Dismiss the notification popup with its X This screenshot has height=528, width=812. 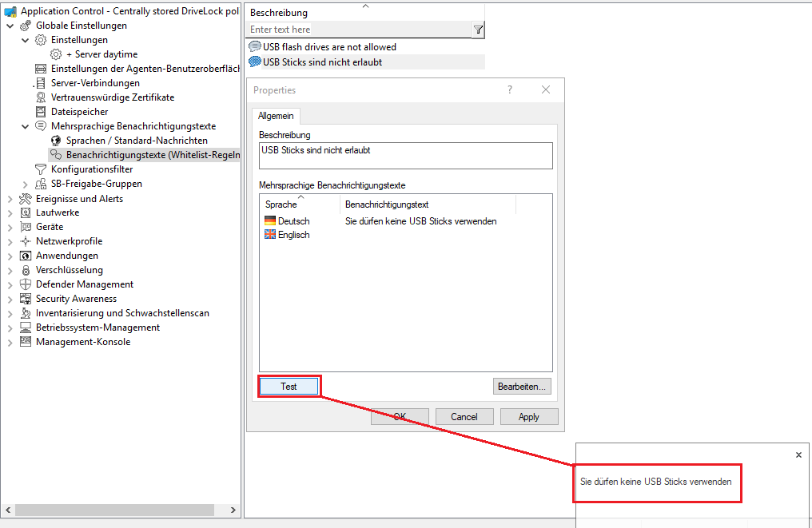pos(798,455)
